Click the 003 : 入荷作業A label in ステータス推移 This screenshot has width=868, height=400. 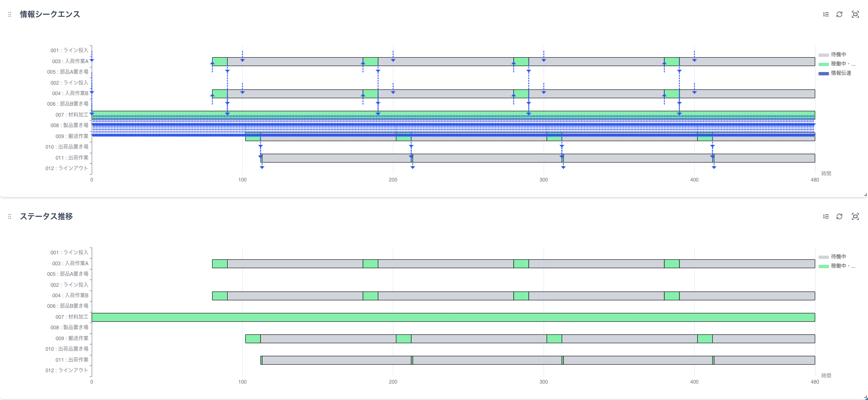click(x=70, y=264)
